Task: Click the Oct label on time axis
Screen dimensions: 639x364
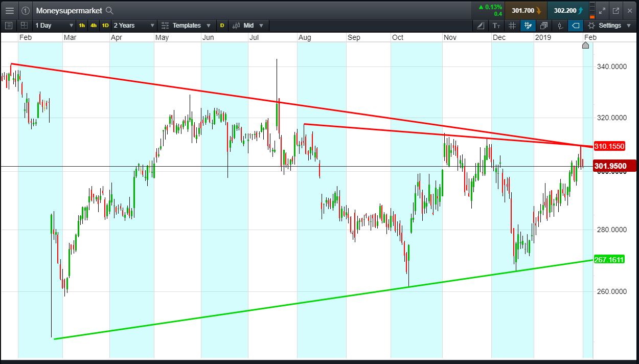Action: pyautogui.click(x=397, y=37)
